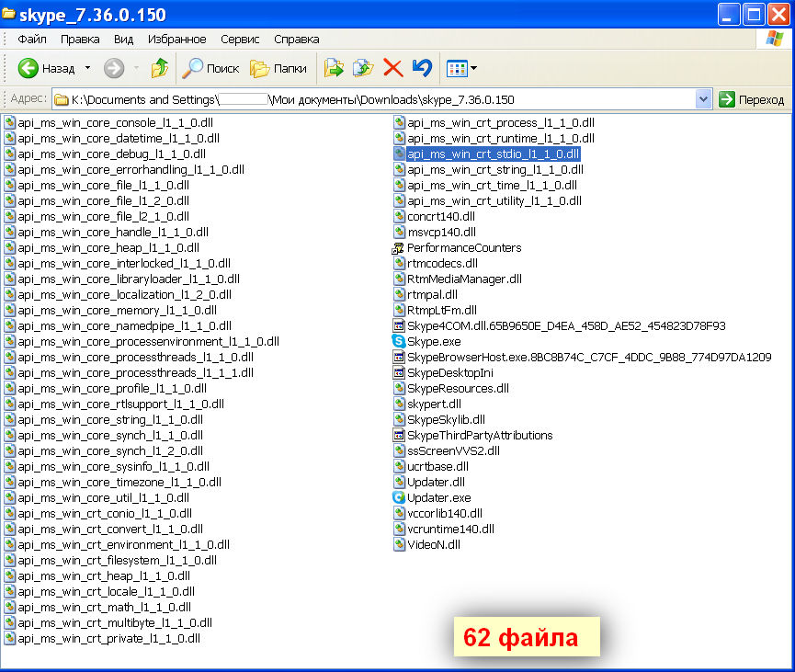
Task: Click the folder icon in address bar
Action: (x=62, y=99)
